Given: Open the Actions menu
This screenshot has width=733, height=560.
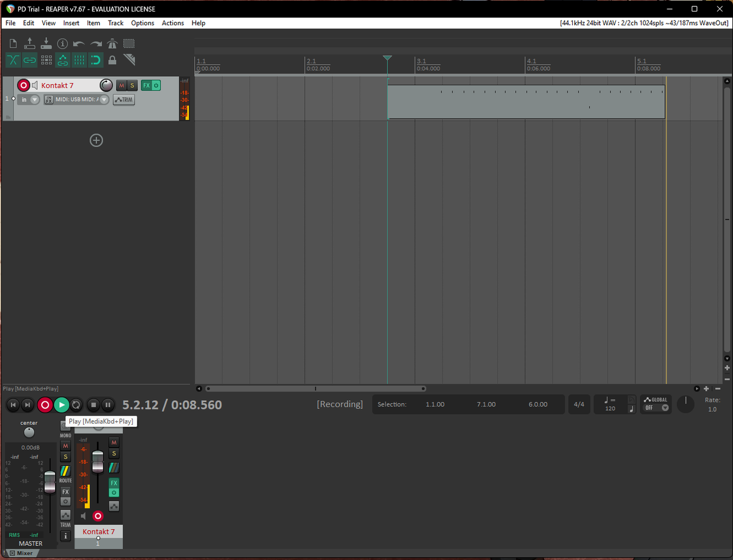Looking at the screenshot, I should pyautogui.click(x=172, y=23).
